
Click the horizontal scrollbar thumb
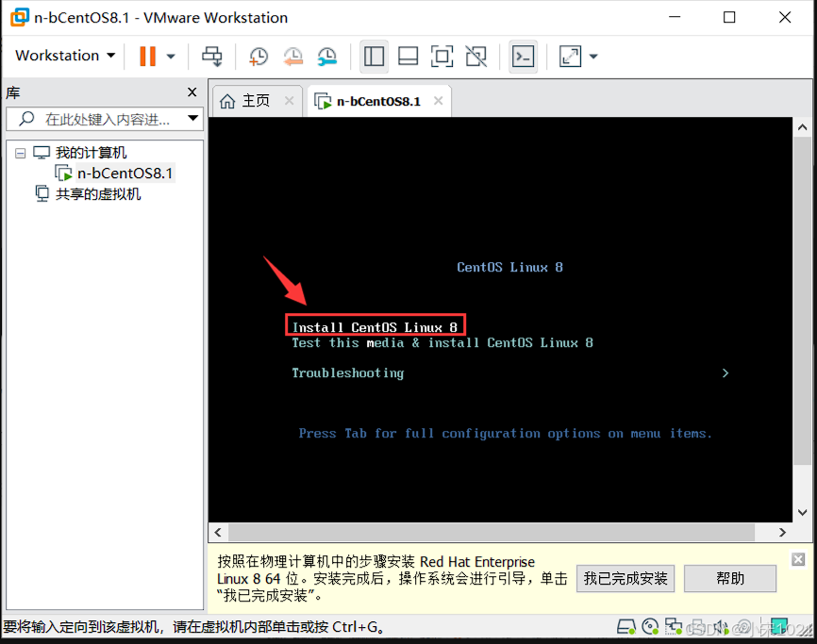[x=492, y=532]
